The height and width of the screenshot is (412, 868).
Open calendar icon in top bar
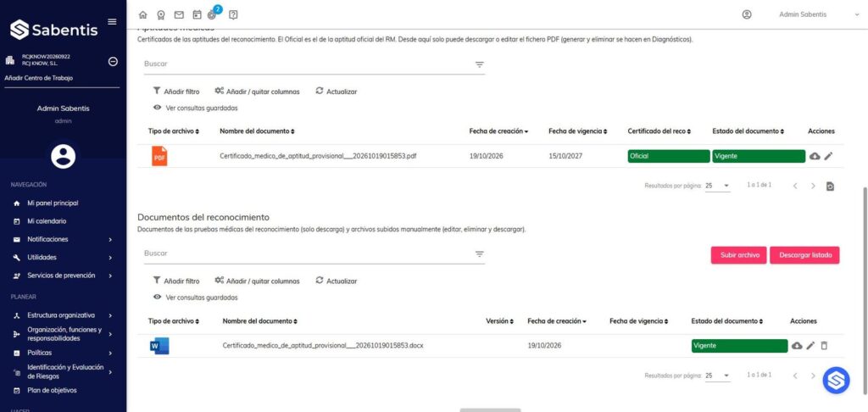(197, 15)
